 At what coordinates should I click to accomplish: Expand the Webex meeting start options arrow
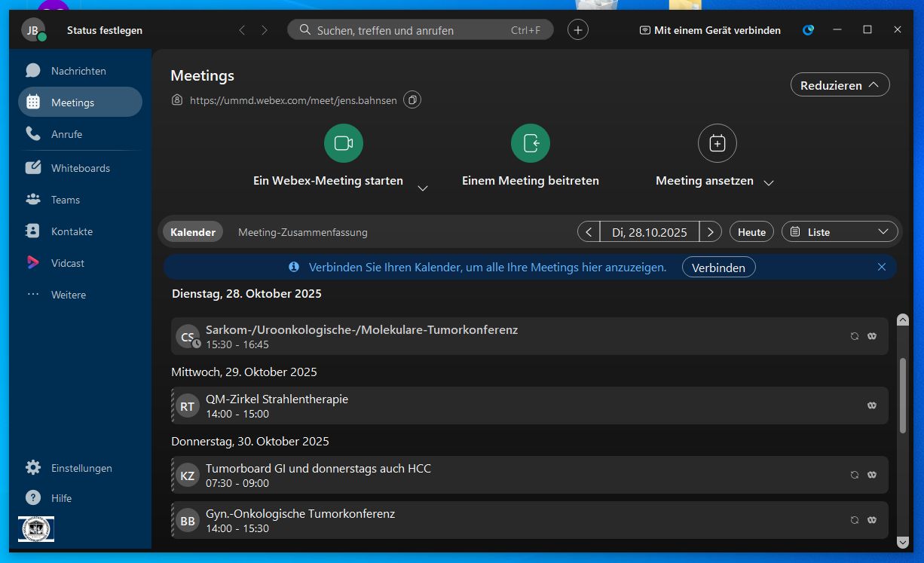point(423,188)
